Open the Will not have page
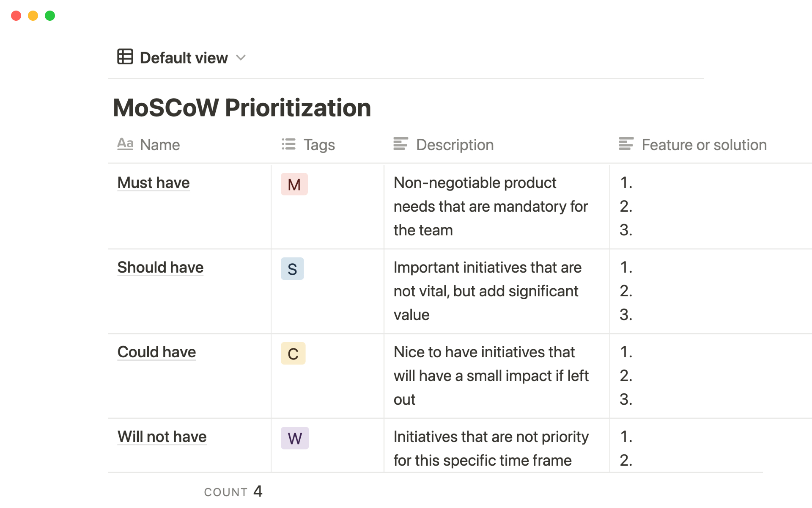 click(162, 437)
